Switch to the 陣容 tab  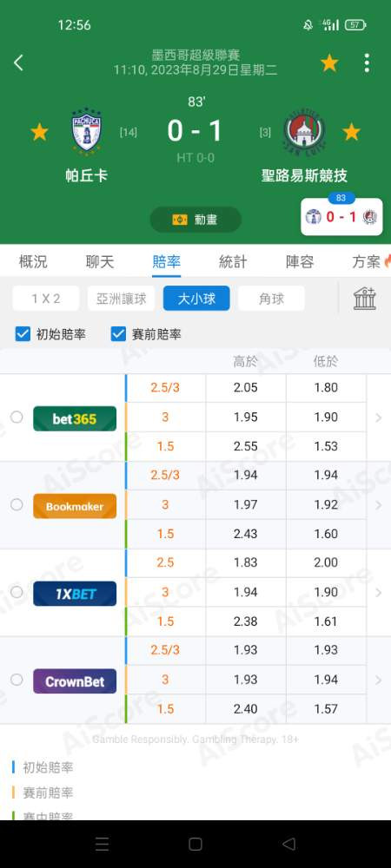pos(300,261)
